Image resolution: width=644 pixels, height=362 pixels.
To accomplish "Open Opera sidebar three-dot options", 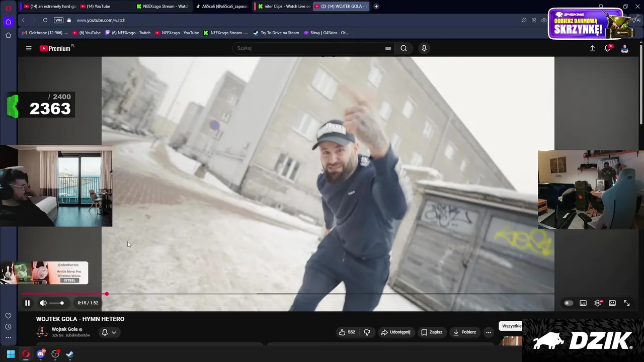I will pyautogui.click(x=8, y=337).
